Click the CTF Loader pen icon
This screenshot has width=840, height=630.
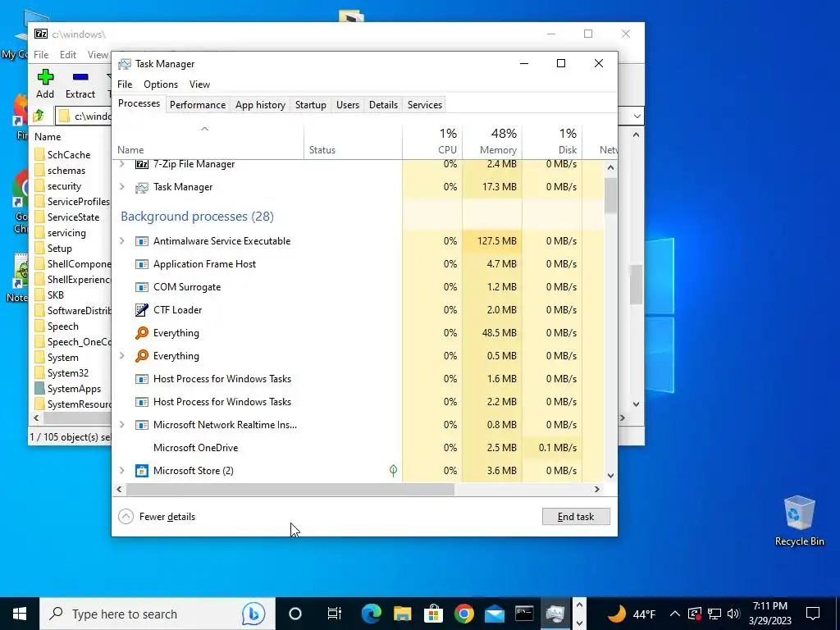pyautogui.click(x=141, y=309)
